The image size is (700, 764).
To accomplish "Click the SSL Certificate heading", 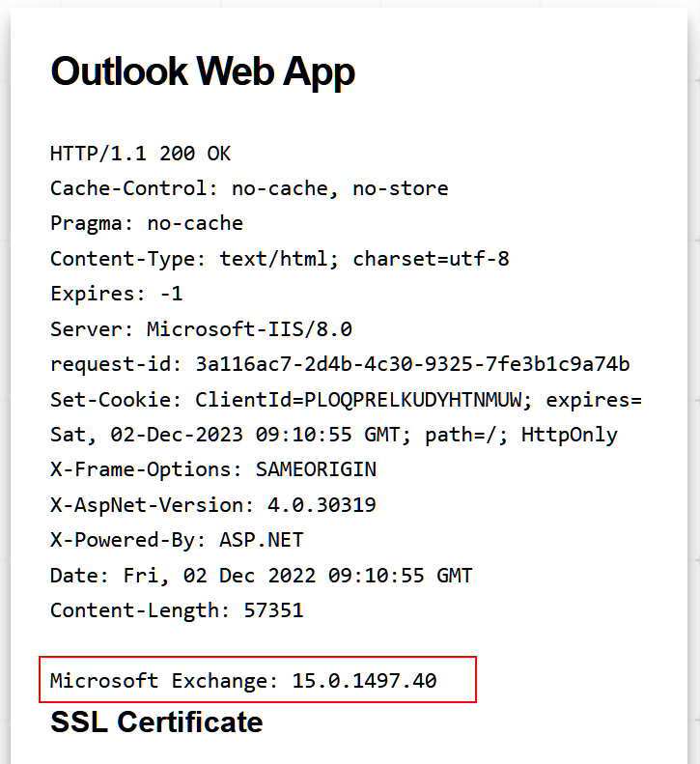I will coord(156,722).
